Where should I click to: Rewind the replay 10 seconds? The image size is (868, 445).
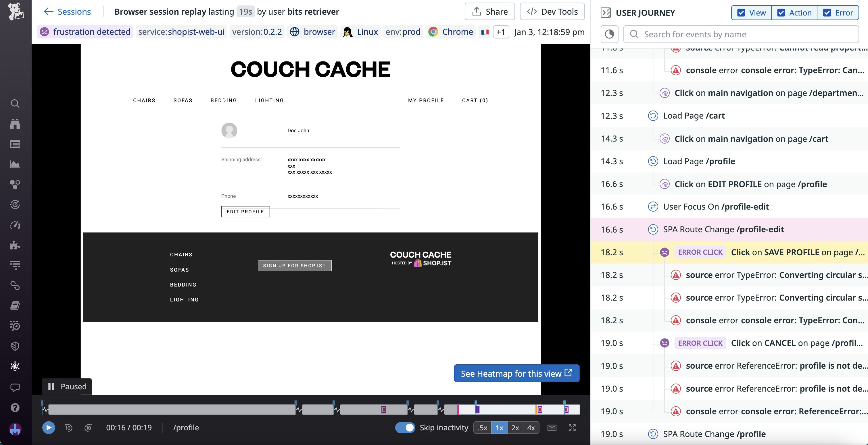[x=69, y=427]
